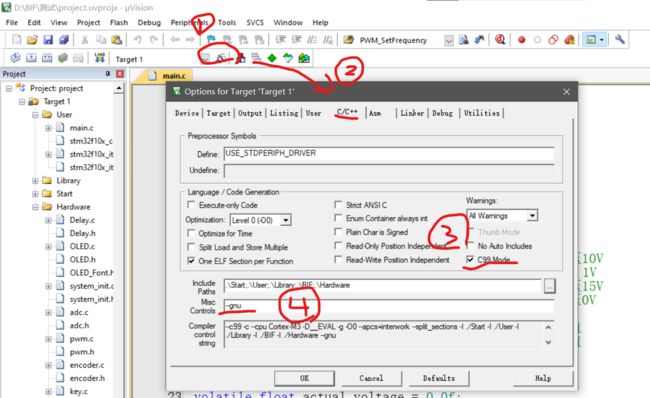Click the Insert Bookmark flag icon
This screenshot has height=398, width=650.
[x=211, y=40]
